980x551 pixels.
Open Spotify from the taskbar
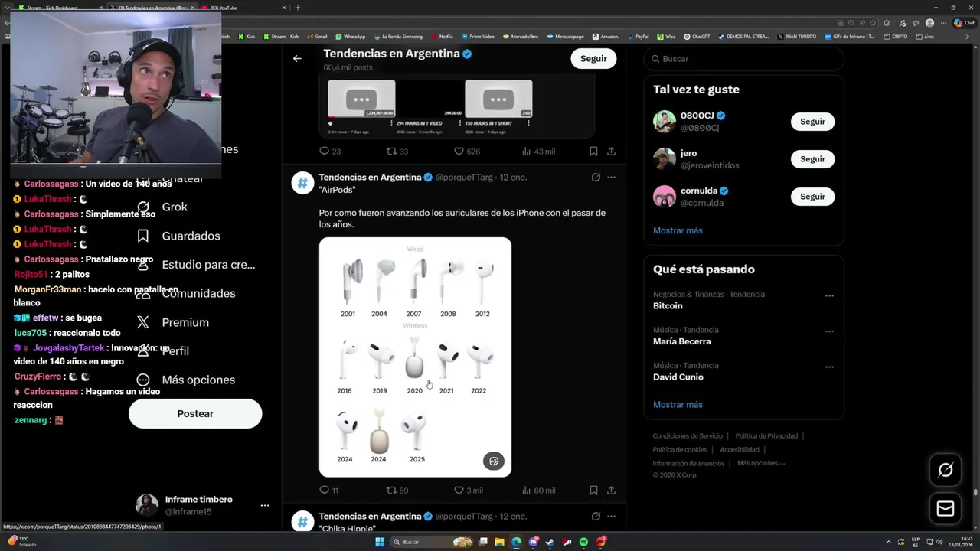click(x=584, y=542)
